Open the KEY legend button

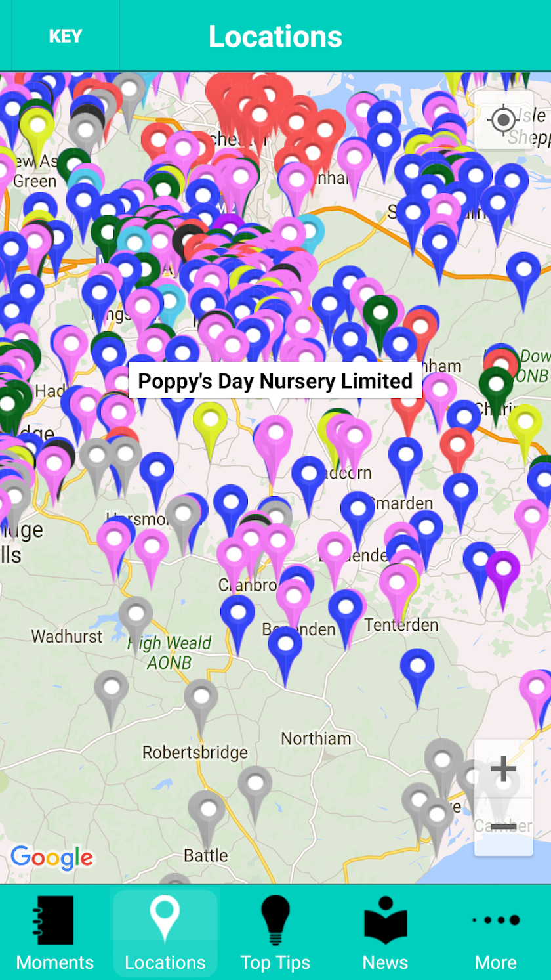point(66,36)
